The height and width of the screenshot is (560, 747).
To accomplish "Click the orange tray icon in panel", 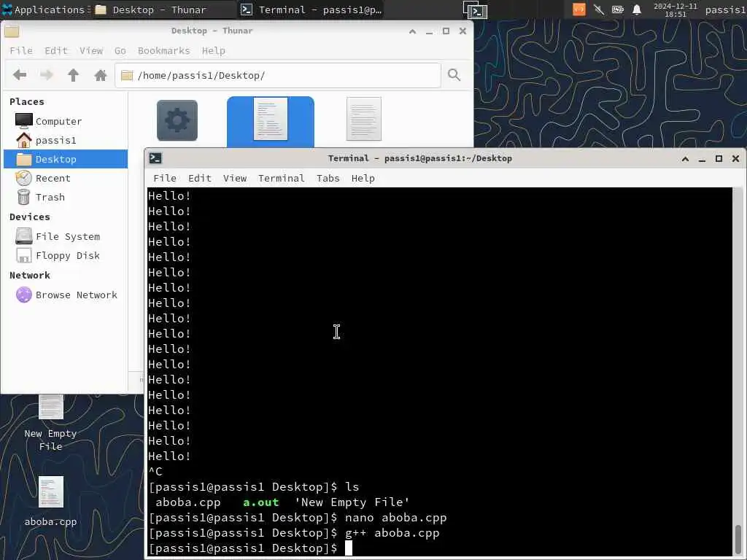I will click(x=578, y=9).
